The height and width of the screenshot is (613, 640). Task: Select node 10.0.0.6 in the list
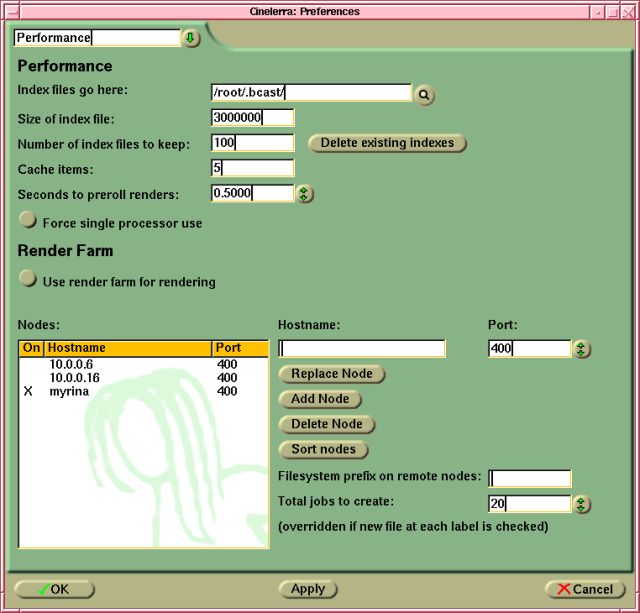point(70,365)
